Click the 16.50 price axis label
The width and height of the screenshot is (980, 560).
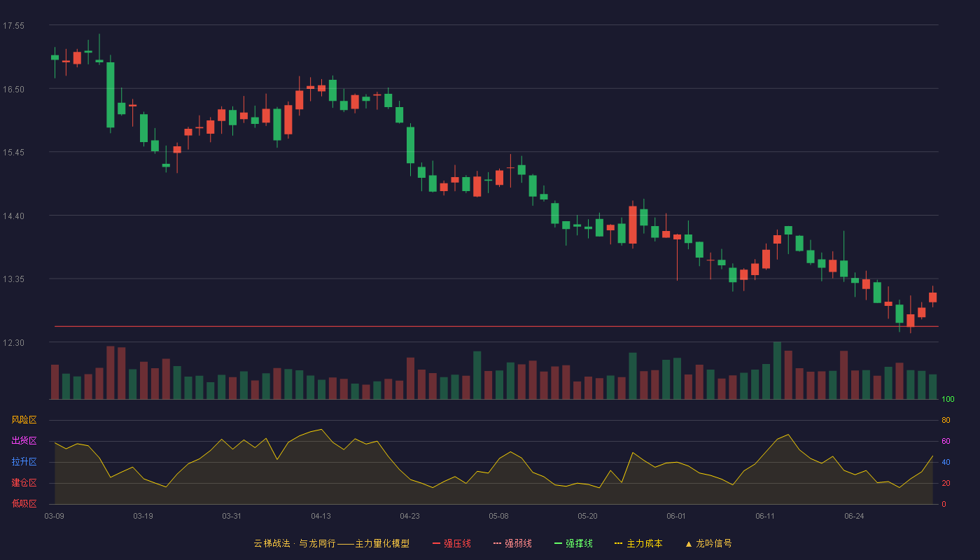[13, 90]
